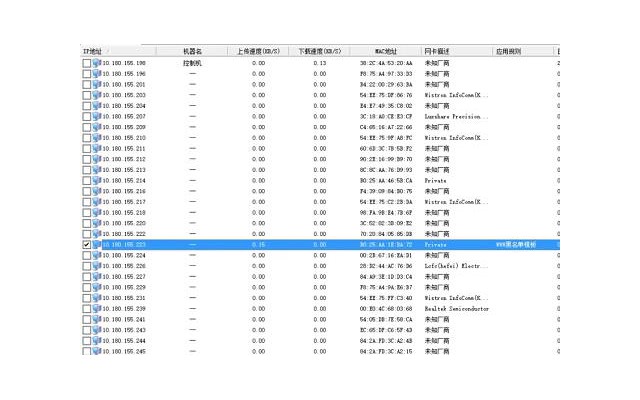Click the computer icon beside IP ending .216
The image size is (640, 400).
click(x=97, y=191)
